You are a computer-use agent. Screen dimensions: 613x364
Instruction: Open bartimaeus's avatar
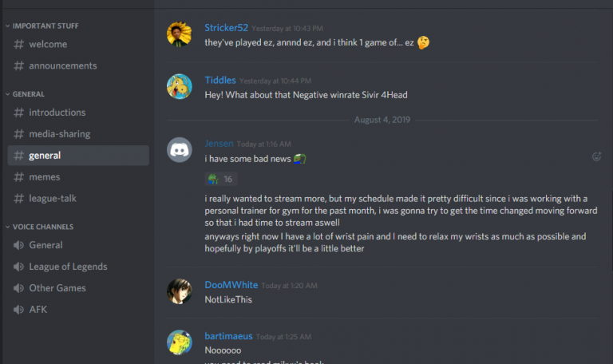[x=180, y=342]
